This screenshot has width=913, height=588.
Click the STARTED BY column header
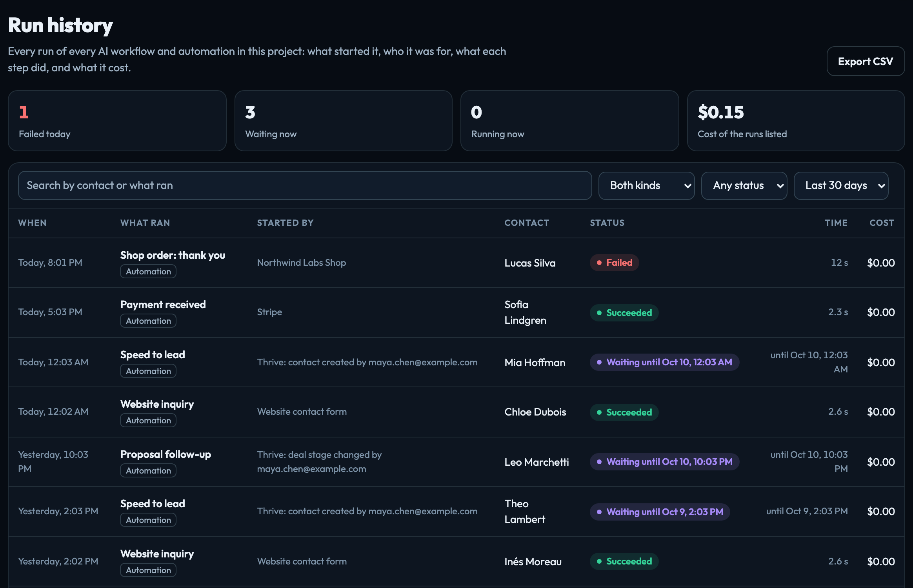point(285,223)
